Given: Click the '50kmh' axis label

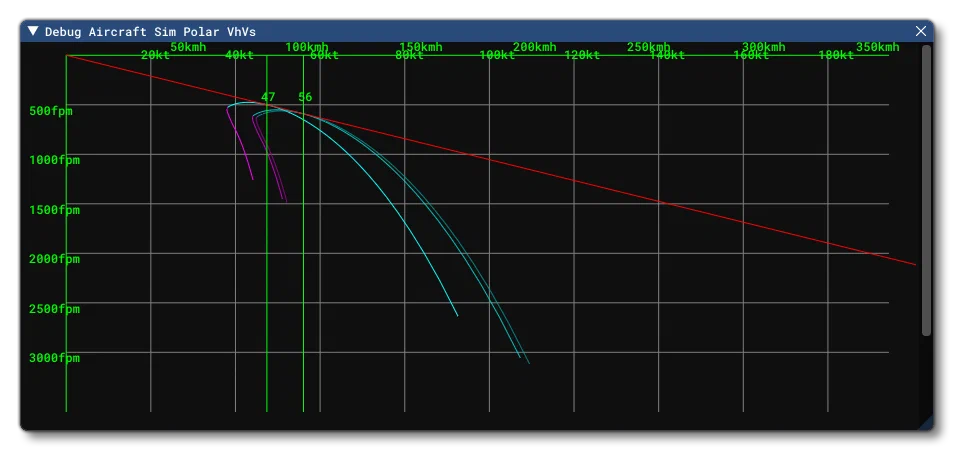Looking at the screenshot, I should 188,47.
